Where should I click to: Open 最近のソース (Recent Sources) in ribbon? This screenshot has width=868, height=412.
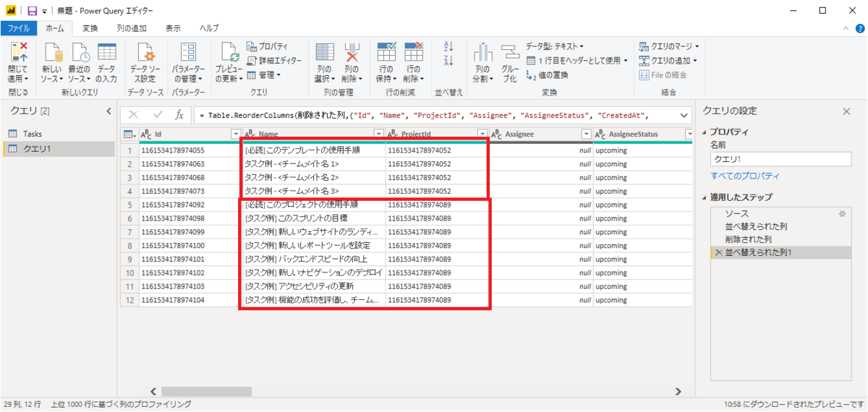(79, 63)
